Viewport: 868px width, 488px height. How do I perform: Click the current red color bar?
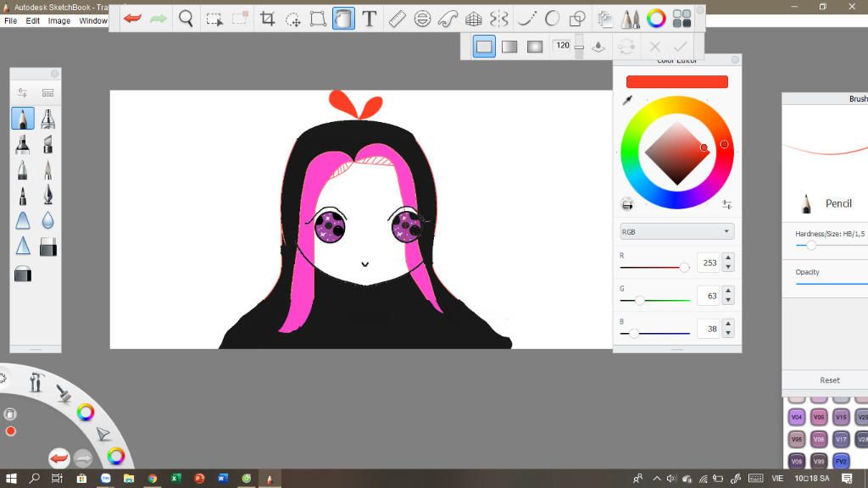coord(677,82)
